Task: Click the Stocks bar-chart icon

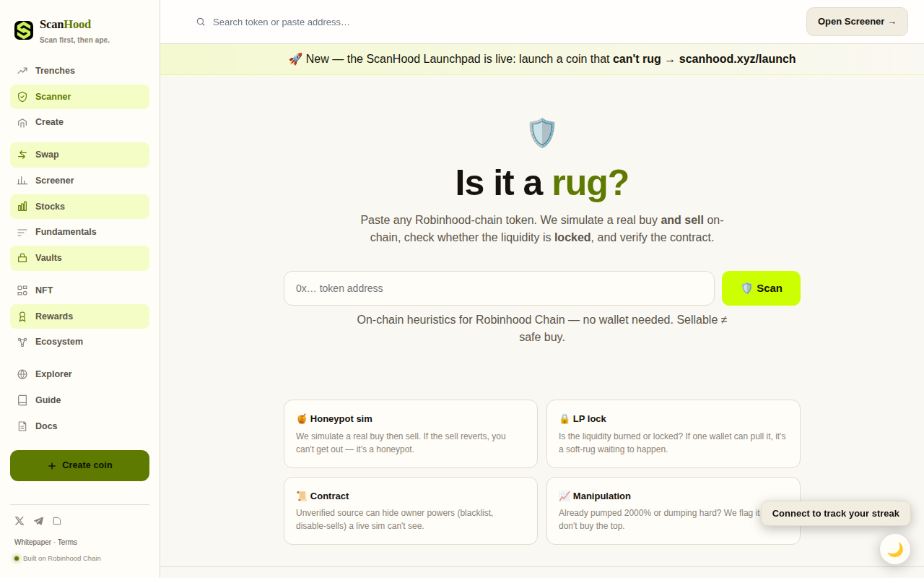Action: (22, 207)
